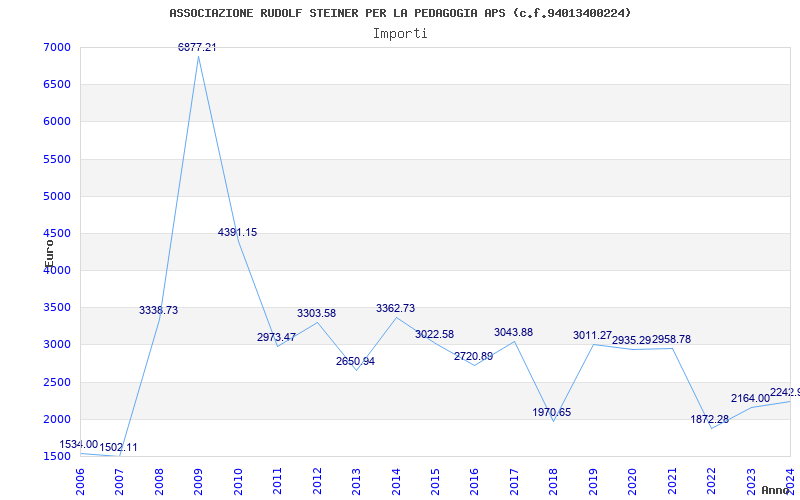Screen dimensions: 800x500
Task: Click the 2018 x-axis year label
Action: (x=554, y=481)
